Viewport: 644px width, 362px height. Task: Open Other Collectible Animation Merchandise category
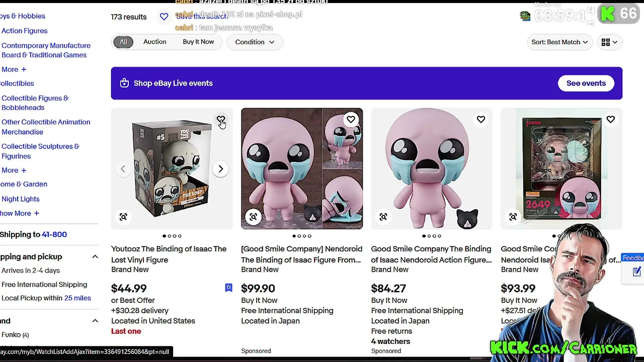click(x=46, y=127)
